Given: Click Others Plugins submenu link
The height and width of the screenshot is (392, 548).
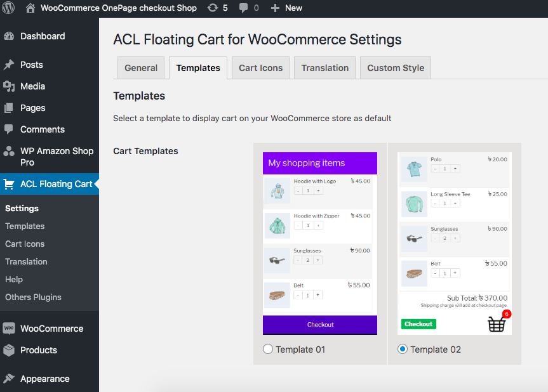Looking at the screenshot, I should [x=33, y=297].
